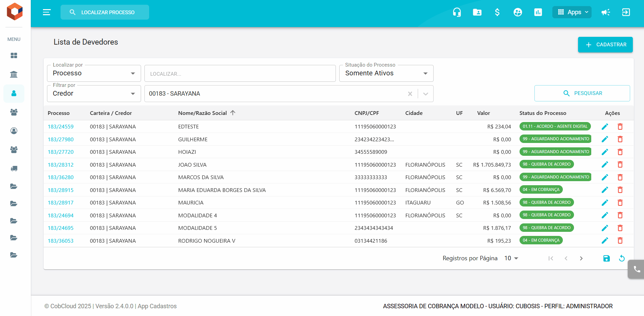Open the account circle icon in the sidebar

14,131
